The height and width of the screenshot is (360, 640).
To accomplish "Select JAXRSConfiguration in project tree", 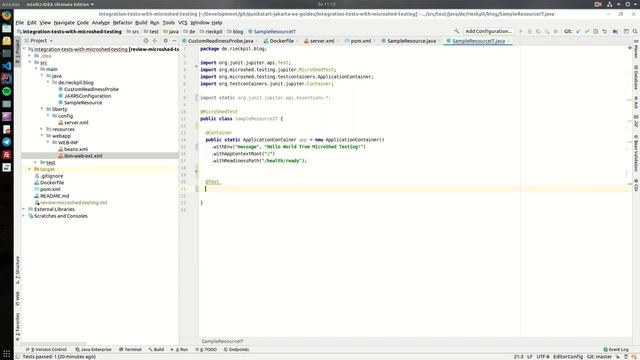I will tap(87, 96).
